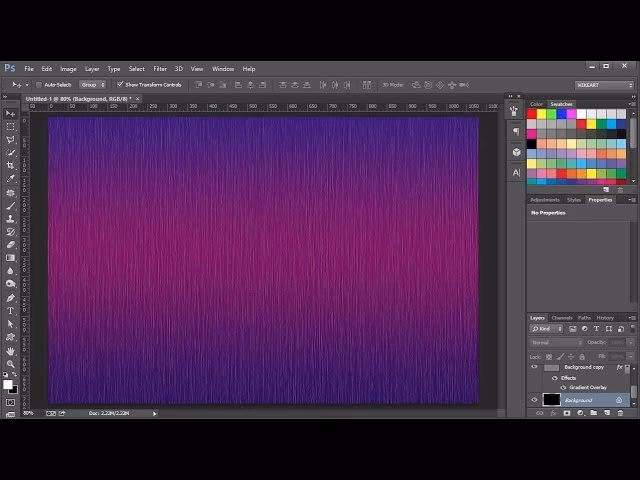Click Create new adjustment layer icon

(580, 413)
